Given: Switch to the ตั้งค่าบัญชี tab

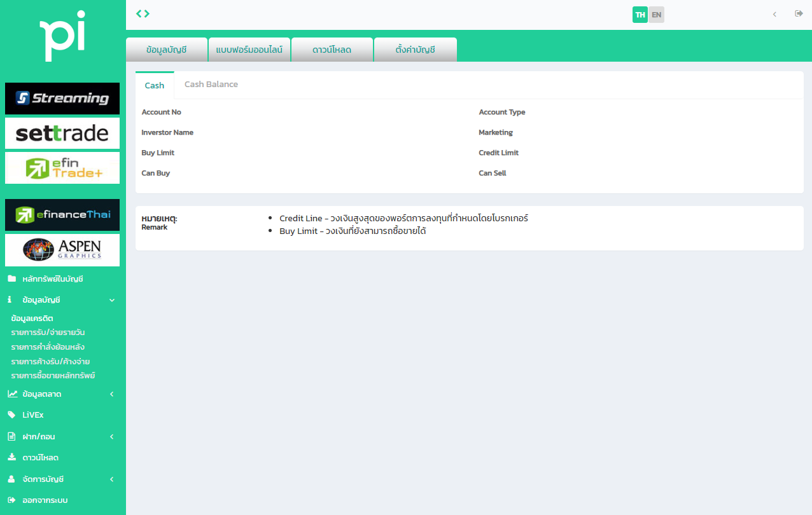Looking at the screenshot, I should [416, 48].
